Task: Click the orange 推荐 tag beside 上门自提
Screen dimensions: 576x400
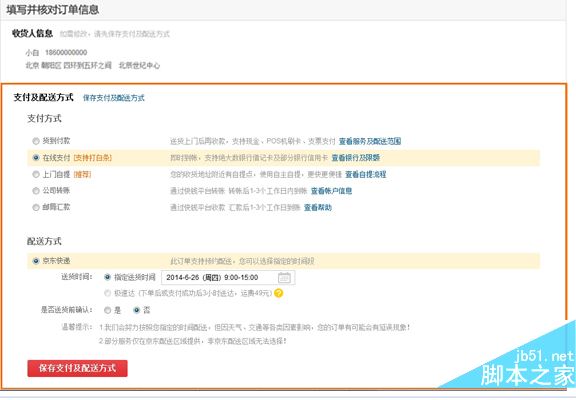Action: pyautogui.click(x=82, y=174)
